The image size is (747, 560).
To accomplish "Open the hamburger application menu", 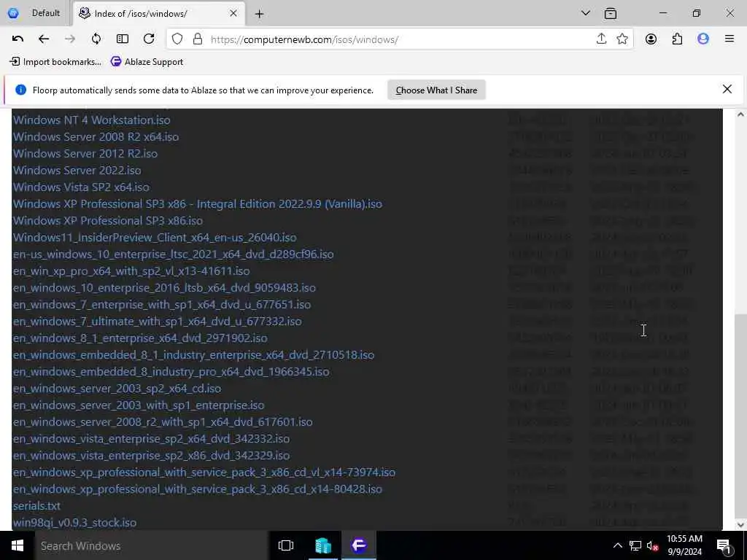I will (729, 39).
